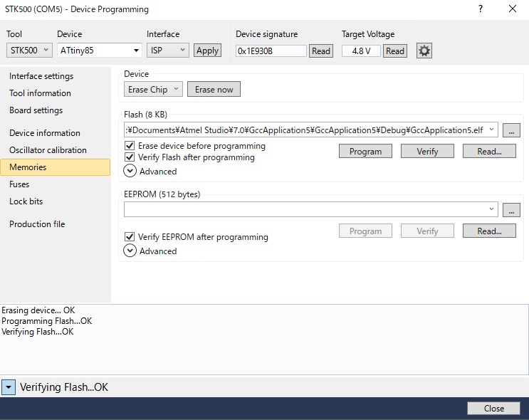
Task: Click the Close button at bottom
Action: pyautogui.click(x=493, y=408)
